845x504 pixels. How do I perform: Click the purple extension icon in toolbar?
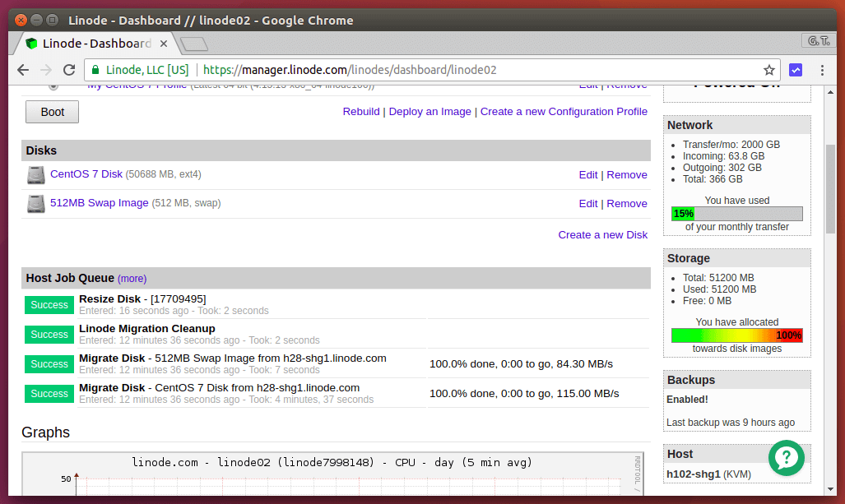click(x=796, y=71)
